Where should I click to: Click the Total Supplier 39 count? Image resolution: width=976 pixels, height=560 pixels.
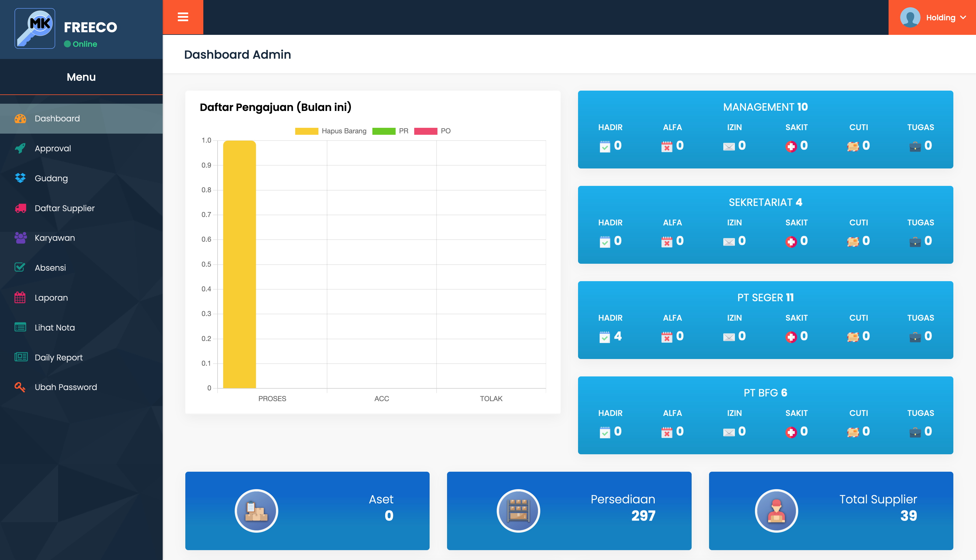(x=908, y=516)
